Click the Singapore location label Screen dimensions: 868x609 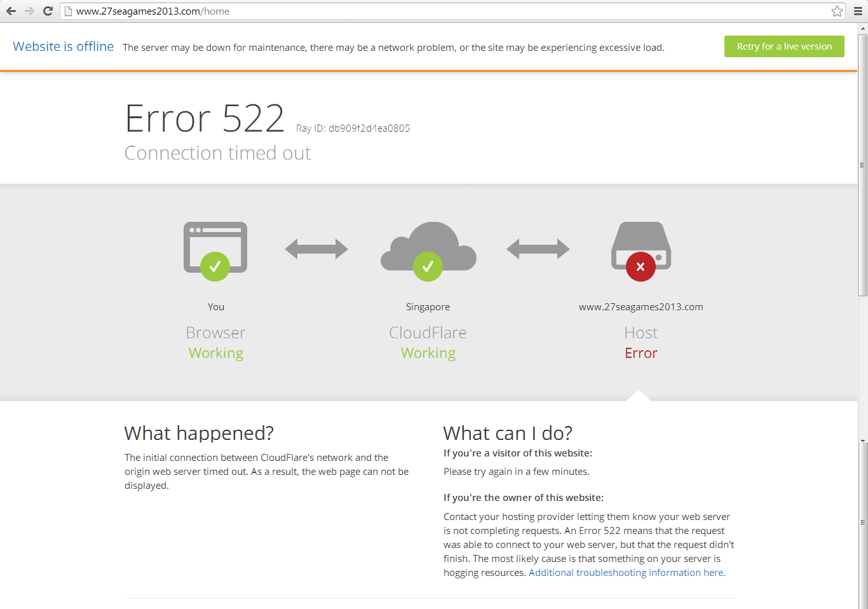428,307
